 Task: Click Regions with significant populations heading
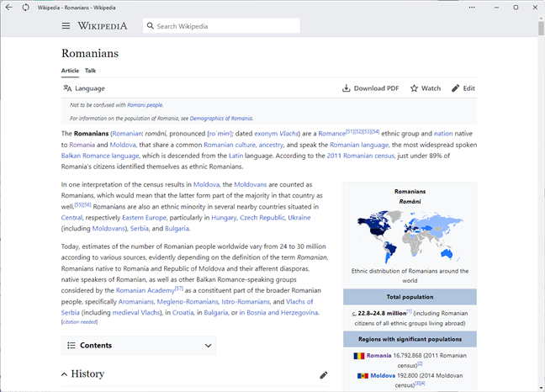(x=410, y=339)
